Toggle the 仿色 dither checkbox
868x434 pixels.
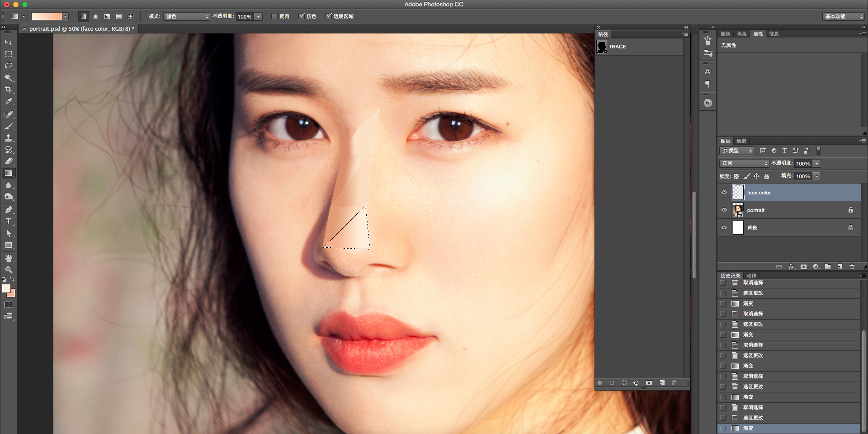[x=302, y=16]
